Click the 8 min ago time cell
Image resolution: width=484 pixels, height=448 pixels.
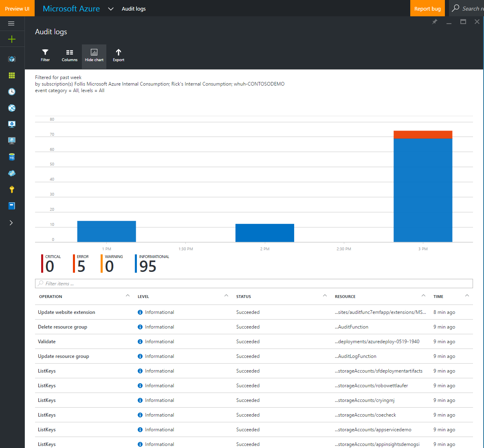point(444,312)
